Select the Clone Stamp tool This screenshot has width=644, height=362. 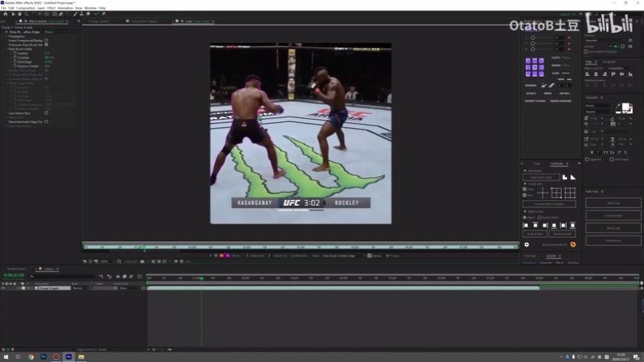click(81, 14)
